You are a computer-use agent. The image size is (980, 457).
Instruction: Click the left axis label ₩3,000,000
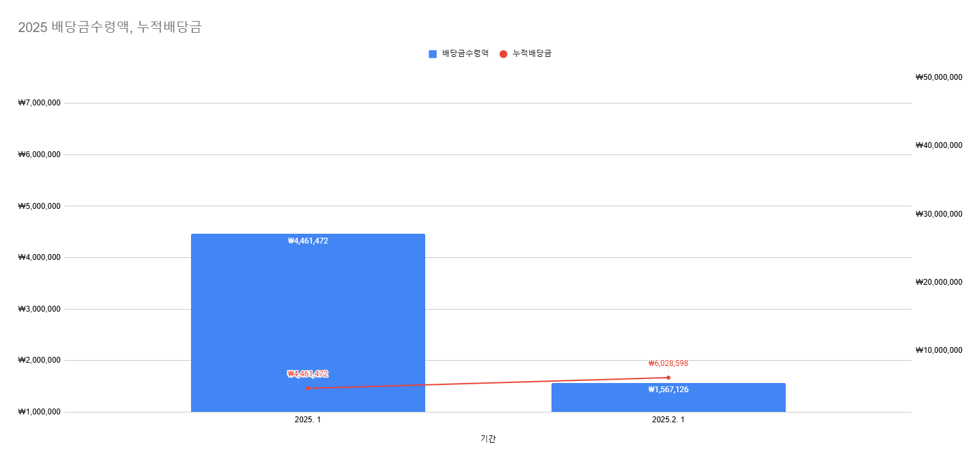(x=39, y=309)
